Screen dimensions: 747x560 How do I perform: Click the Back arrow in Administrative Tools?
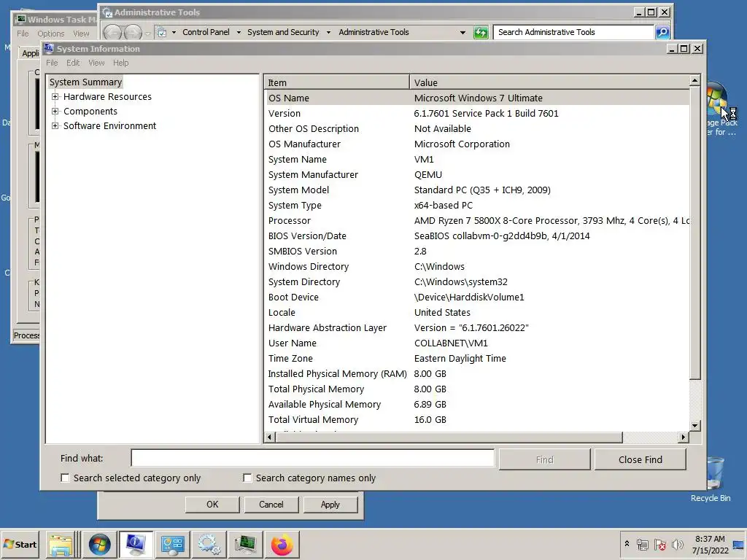tap(113, 32)
